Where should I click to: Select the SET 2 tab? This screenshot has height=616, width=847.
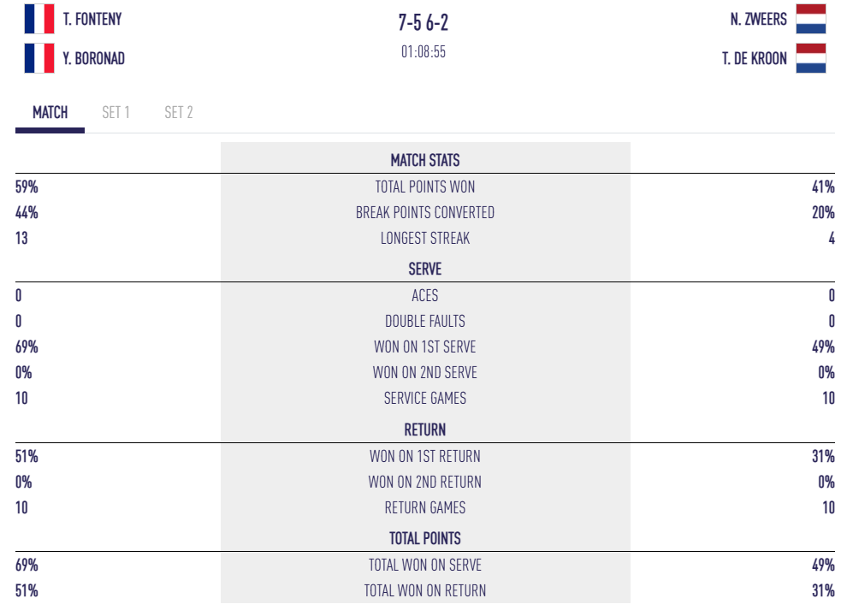(x=178, y=113)
